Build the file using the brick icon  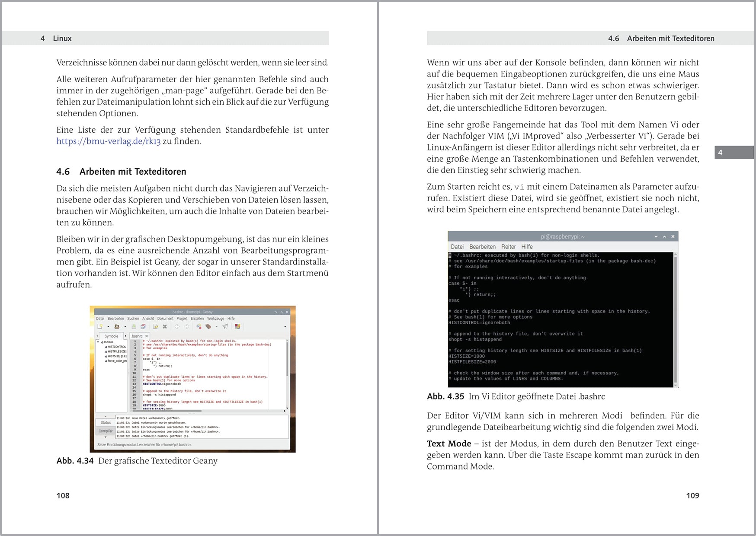click(x=208, y=326)
